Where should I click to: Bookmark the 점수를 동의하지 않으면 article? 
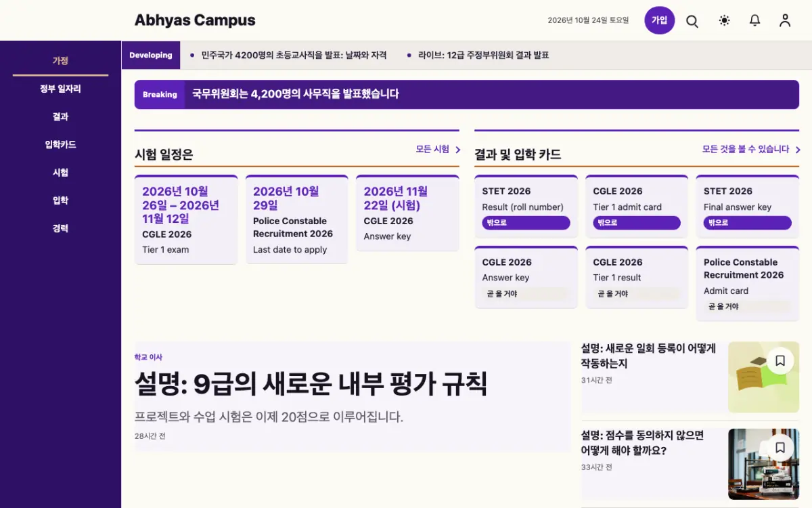point(780,448)
